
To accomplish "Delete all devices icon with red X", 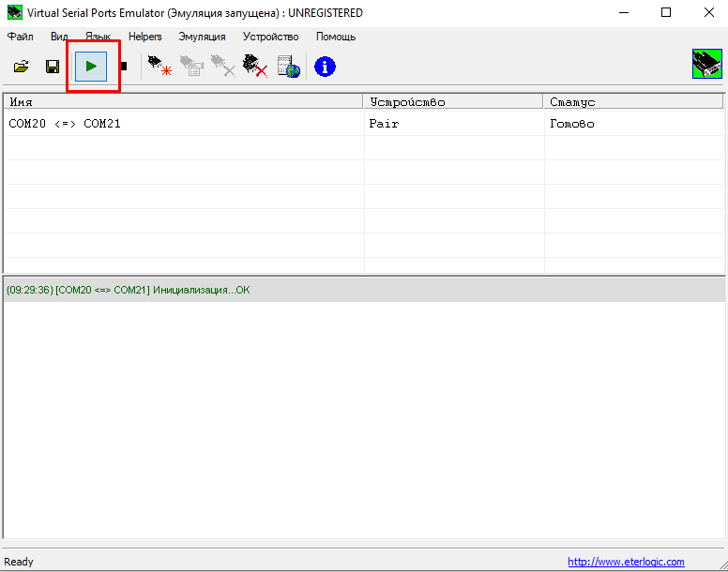I will pos(255,66).
